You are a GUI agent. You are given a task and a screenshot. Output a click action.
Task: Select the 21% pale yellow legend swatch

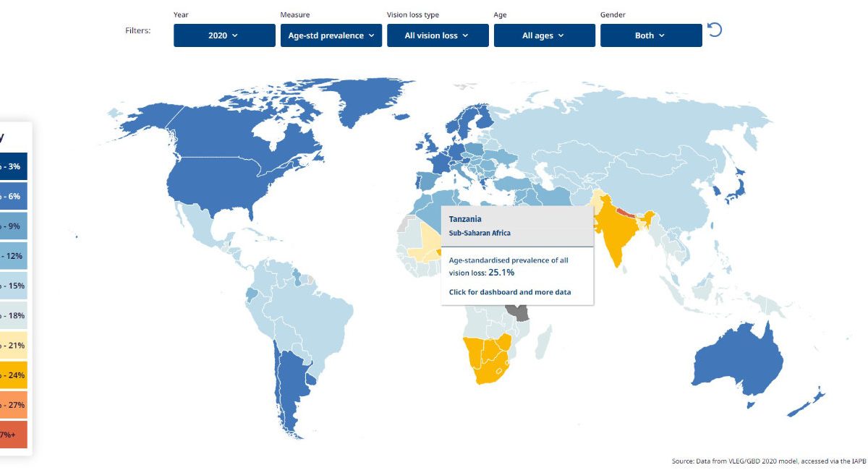coord(13,345)
